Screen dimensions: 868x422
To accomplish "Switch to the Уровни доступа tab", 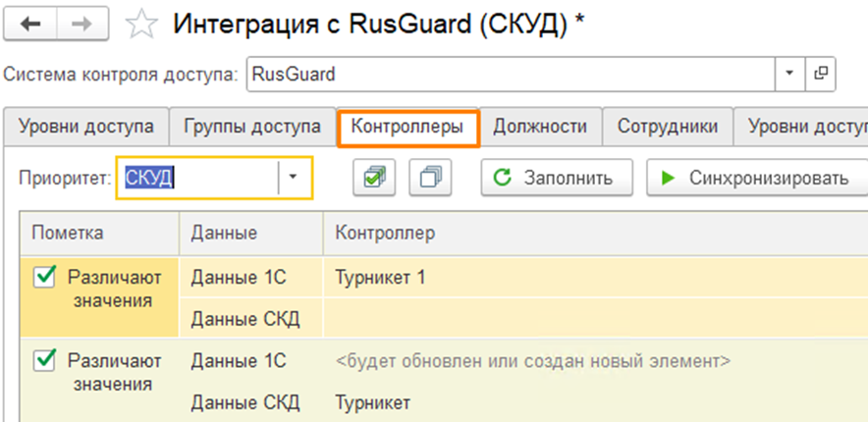I will [x=85, y=127].
